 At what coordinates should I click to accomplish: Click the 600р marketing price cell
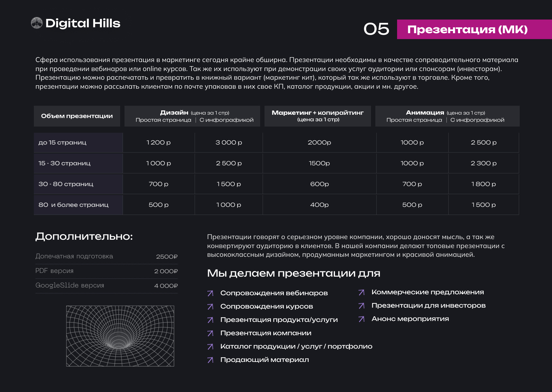click(319, 184)
